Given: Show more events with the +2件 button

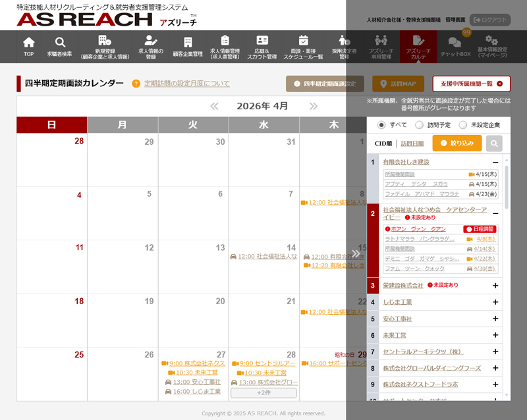Looking at the screenshot, I should point(263,393).
